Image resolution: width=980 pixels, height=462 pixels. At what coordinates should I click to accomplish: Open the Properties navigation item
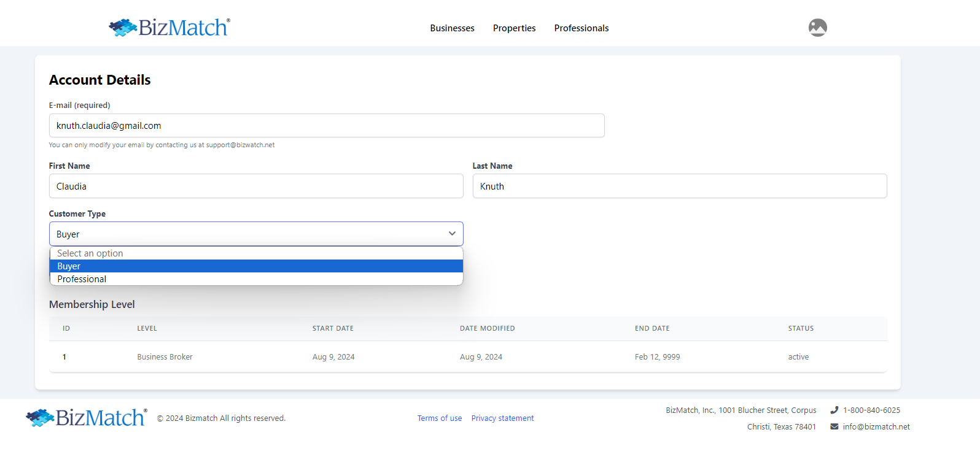[514, 28]
